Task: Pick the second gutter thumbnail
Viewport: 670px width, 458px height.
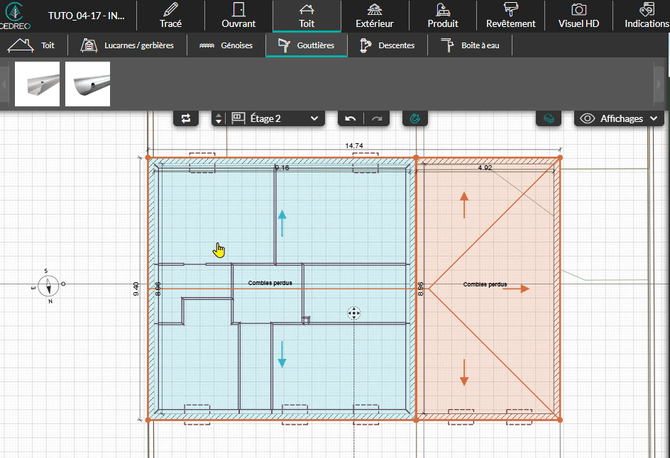Action: click(x=88, y=84)
